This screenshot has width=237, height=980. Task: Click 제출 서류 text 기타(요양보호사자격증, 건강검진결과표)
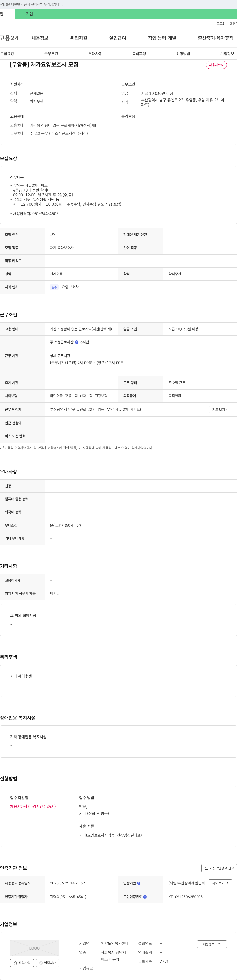(110, 835)
